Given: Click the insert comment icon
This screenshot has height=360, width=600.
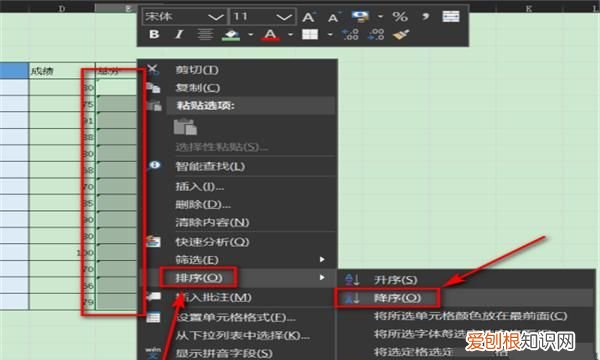Looking at the screenshot, I should 153,296.
